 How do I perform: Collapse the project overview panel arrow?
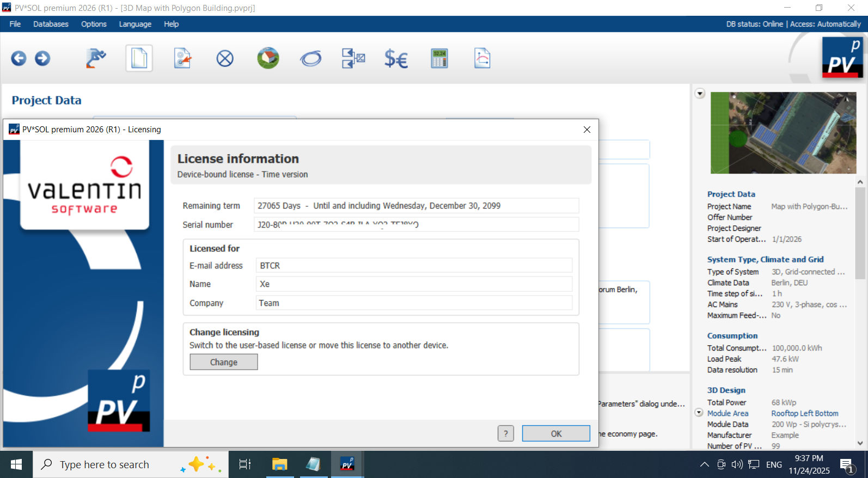[x=700, y=94]
